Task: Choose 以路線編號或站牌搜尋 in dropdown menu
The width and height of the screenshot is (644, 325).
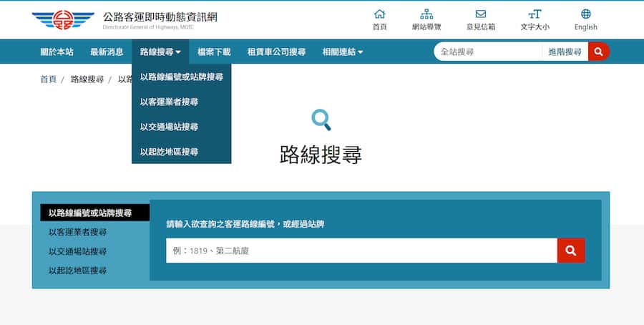Action: click(182, 77)
